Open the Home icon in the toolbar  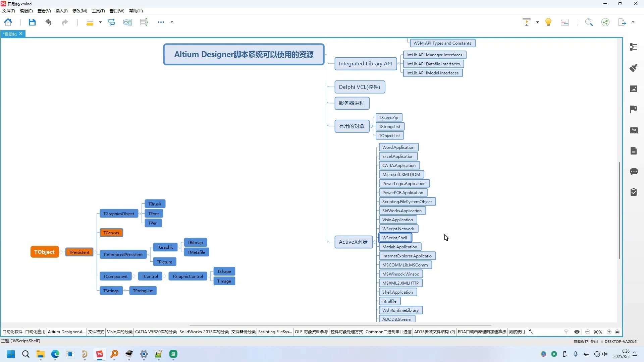point(8,22)
